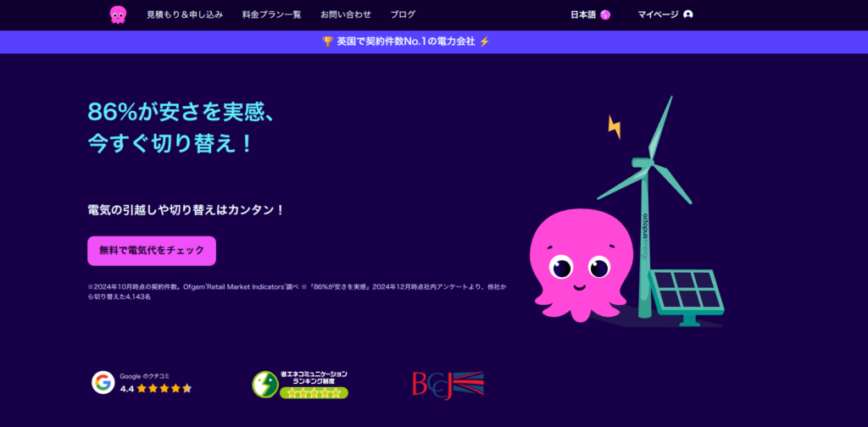The image size is (868, 427).
Task: Open the 日本語 language selector
Action: point(583,14)
